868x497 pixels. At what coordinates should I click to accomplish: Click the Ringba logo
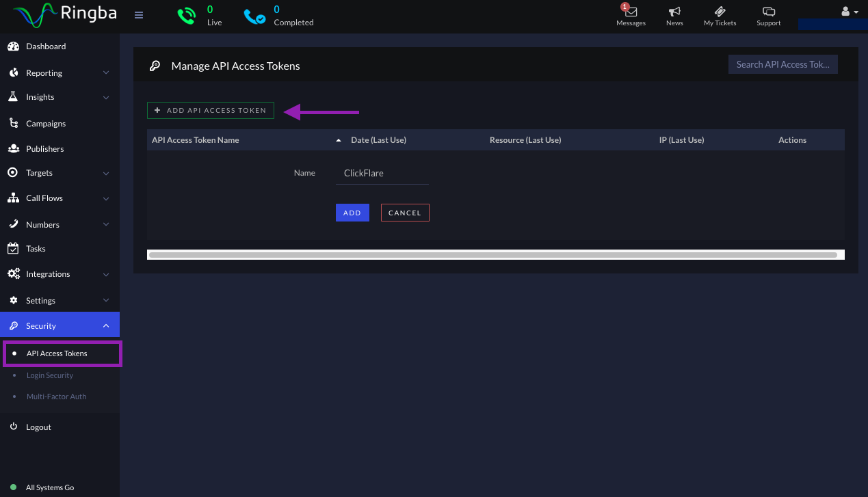click(66, 14)
